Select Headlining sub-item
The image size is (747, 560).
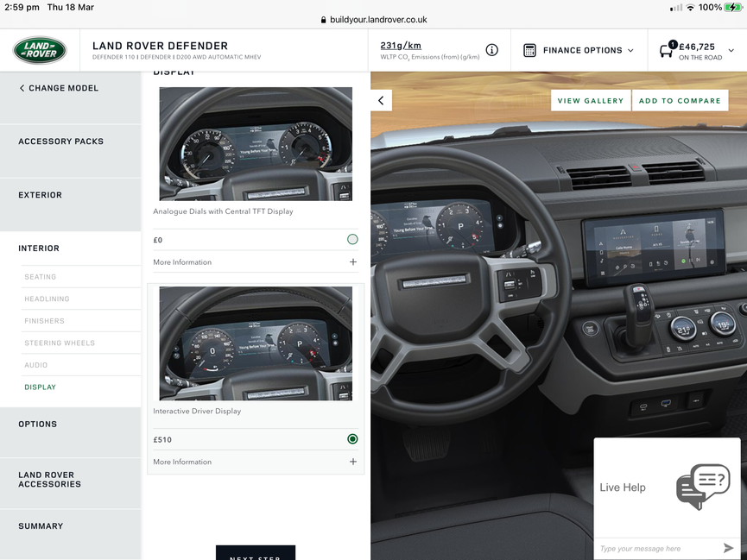81,299
